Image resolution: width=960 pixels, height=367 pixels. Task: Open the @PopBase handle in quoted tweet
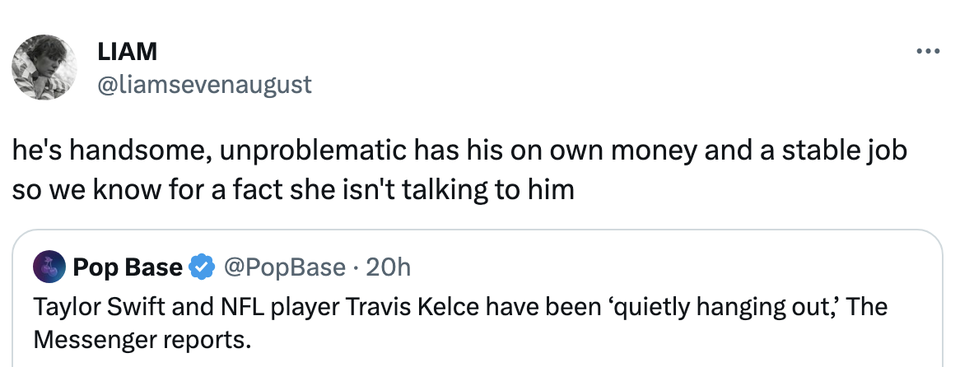[x=285, y=268]
